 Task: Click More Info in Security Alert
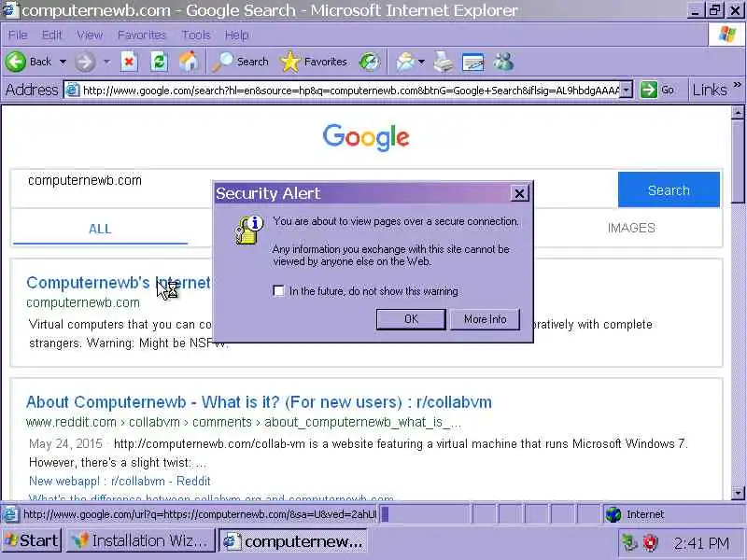pyautogui.click(x=485, y=319)
